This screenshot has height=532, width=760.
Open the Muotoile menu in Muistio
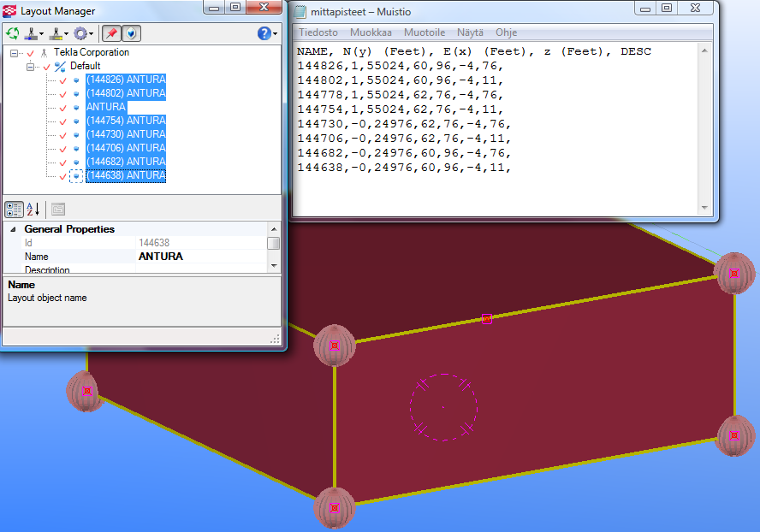click(425, 33)
